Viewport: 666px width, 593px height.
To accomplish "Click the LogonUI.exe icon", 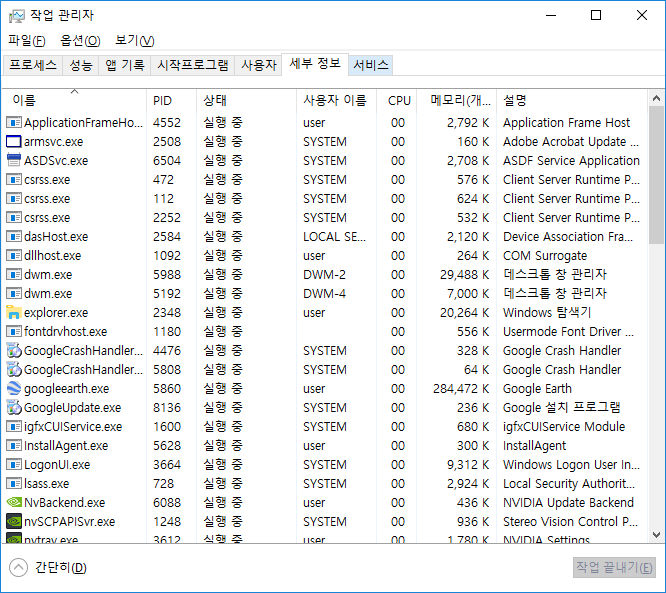I will (x=14, y=464).
